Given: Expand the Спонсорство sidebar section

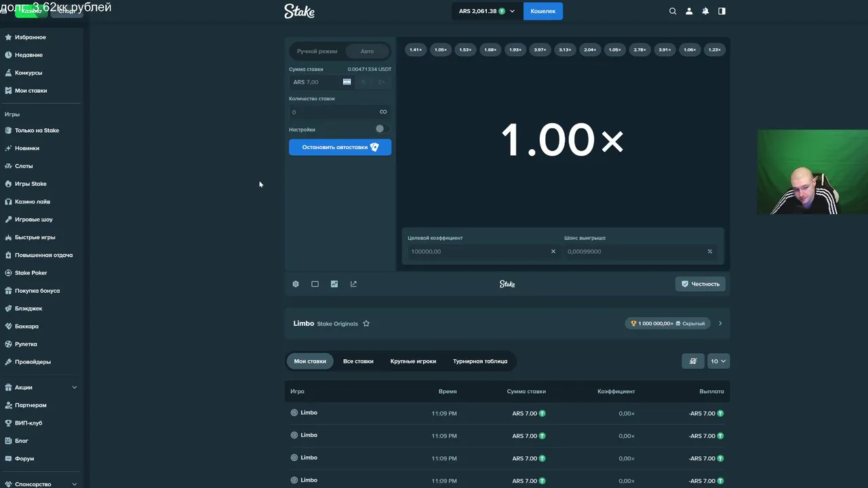Looking at the screenshot, I should pos(41,484).
